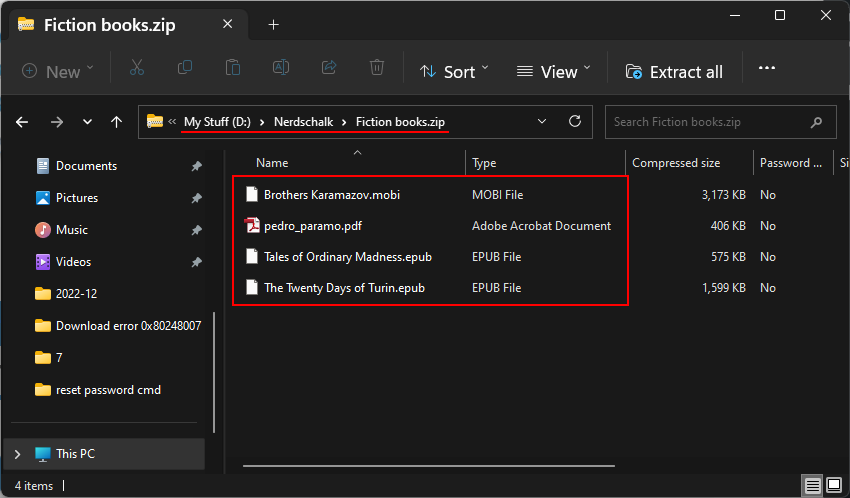The width and height of the screenshot is (850, 498).
Task: Click the Paste clipboard icon
Action: pyautogui.click(x=233, y=69)
